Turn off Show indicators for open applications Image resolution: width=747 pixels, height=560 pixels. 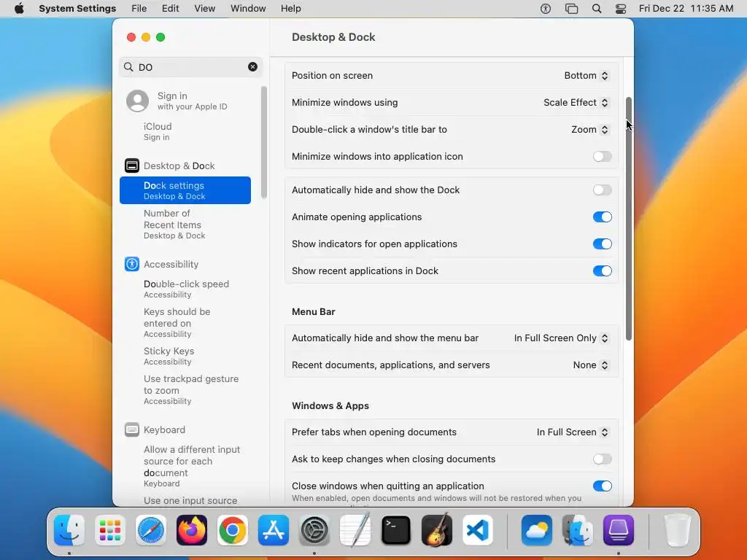(x=602, y=244)
